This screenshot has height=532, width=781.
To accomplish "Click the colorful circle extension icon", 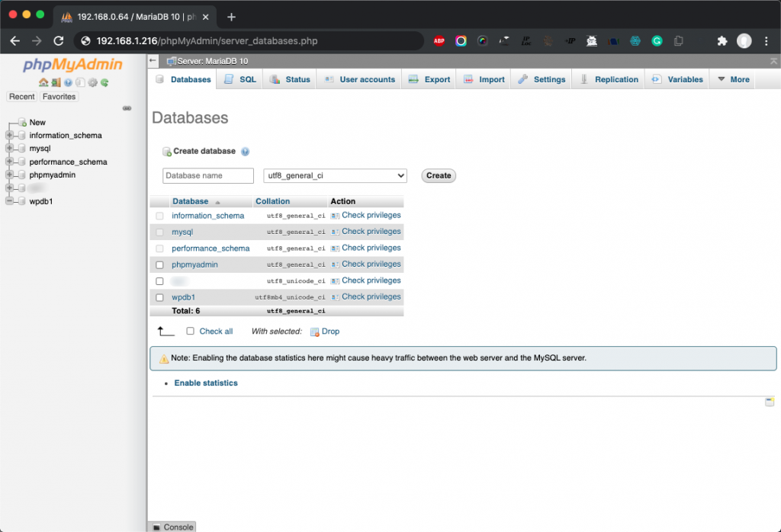I will (x=461, y=41).
